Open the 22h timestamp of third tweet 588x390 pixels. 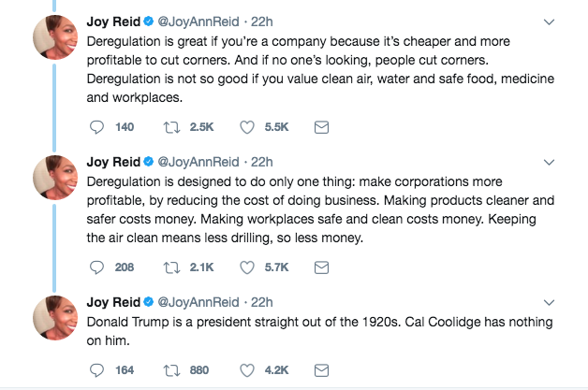[262, 301]
